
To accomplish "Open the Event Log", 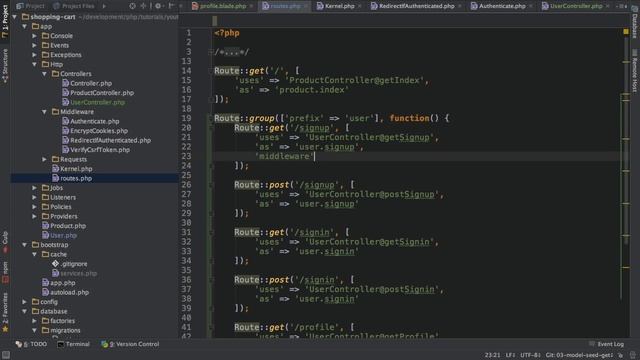I will 607,344.
